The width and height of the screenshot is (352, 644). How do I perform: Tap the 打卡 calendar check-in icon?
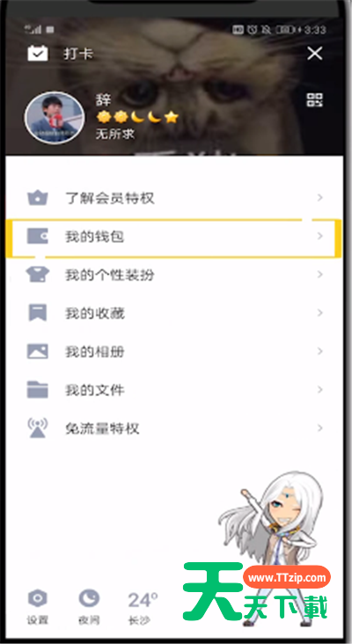click(38, 54)
